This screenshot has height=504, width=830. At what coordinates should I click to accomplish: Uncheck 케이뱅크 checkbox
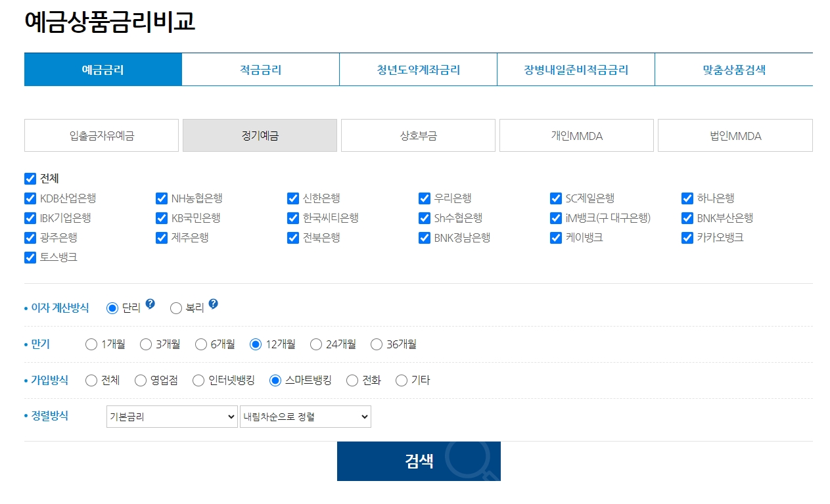pyautogui.click(x=556, y=238)
